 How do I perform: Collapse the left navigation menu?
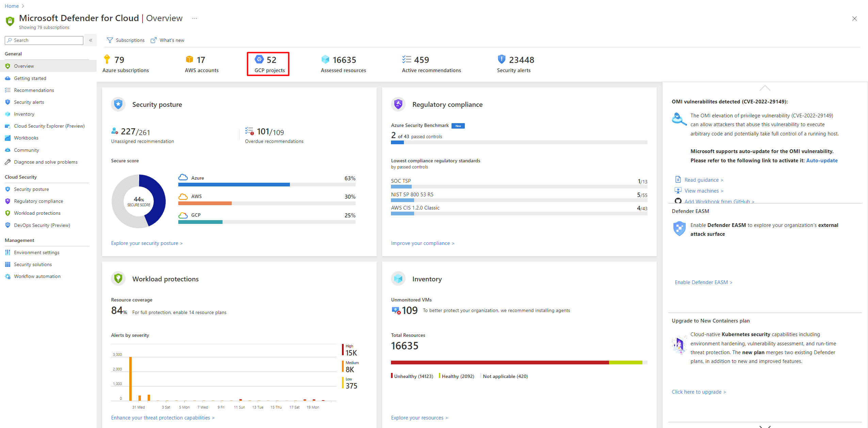coord(91,40)
